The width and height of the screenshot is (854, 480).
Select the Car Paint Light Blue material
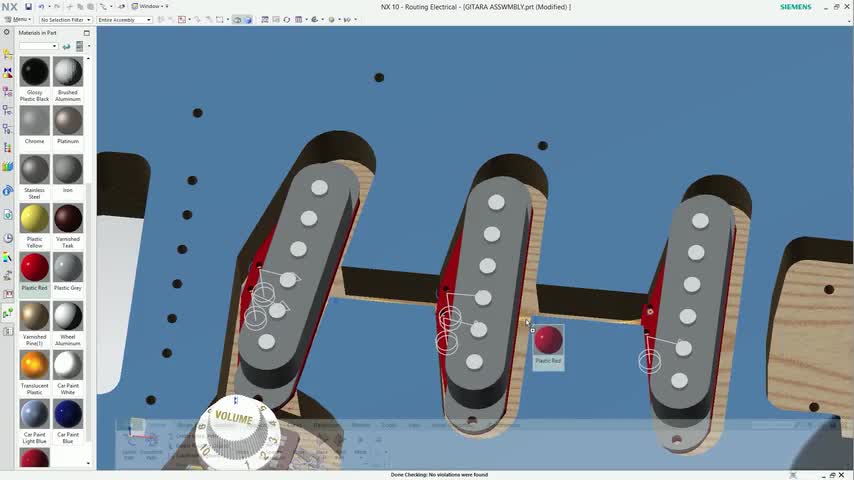[34, 422]
